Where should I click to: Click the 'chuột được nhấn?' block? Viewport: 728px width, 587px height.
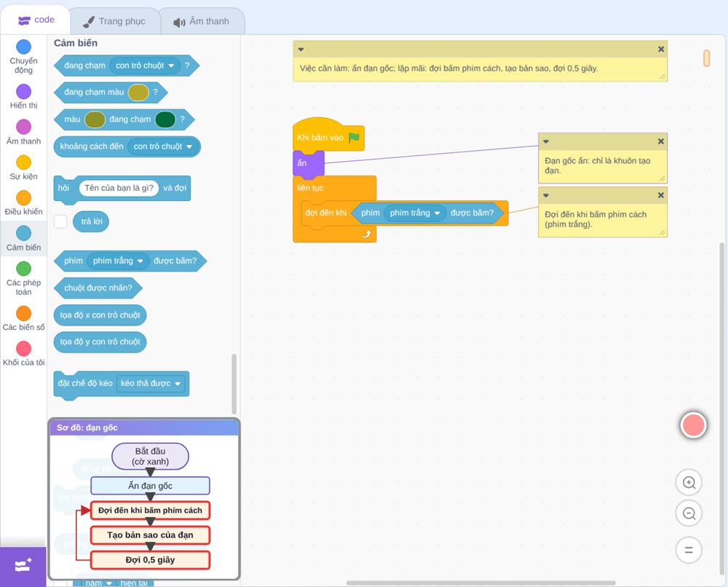(x=98, y=288)
